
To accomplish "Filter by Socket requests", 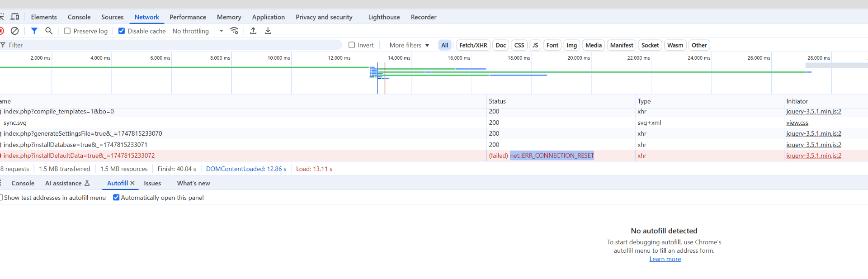I will (650, 45).
